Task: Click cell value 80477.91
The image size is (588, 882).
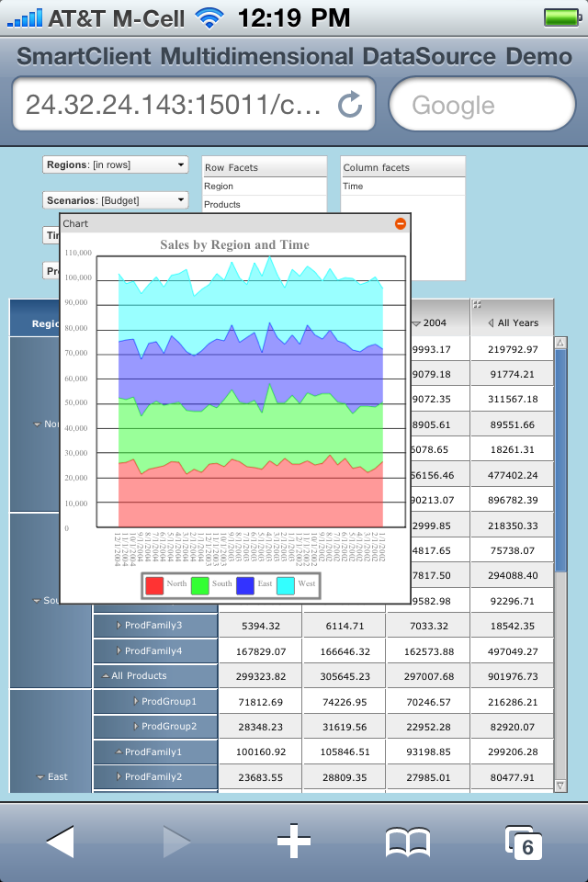Action: click(x=512, y=777)
